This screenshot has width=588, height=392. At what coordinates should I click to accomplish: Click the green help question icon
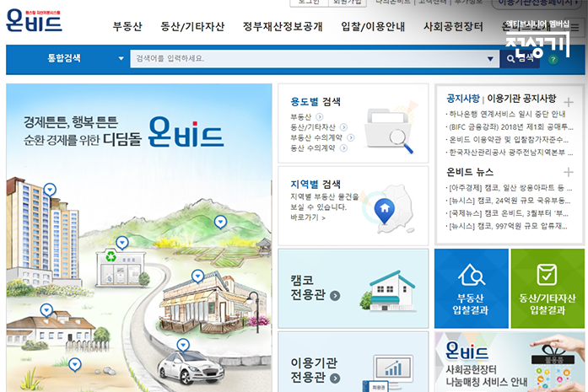(553, 59)
